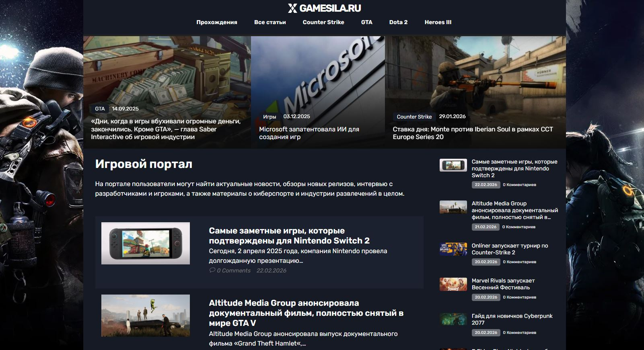Image resolution: width=644 pixels, height=350 pixels.
Task: Choose Dota 2 from the top menu
Action: coord(398,22)
